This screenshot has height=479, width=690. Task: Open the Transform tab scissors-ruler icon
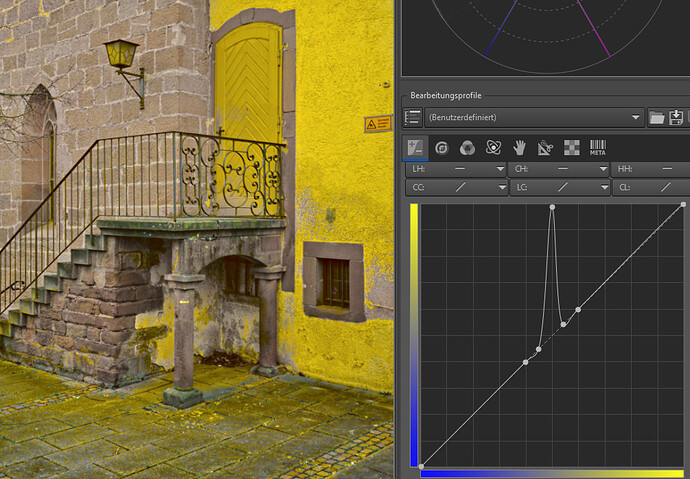pyautogui.click(x=545, y=148)
